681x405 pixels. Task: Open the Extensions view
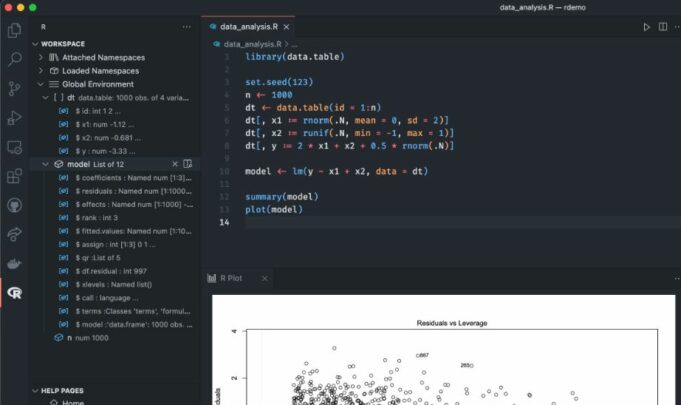click(x=14, y=176)
